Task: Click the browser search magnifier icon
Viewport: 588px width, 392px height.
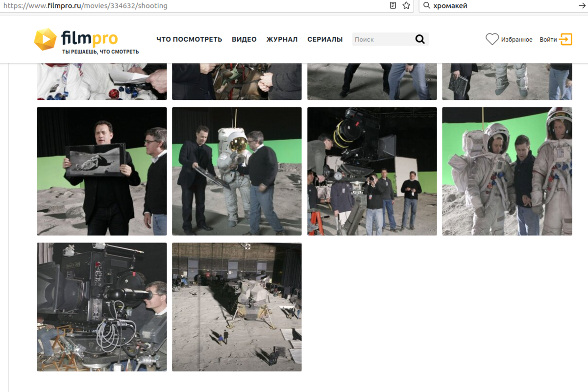Action: click(426, 6)
